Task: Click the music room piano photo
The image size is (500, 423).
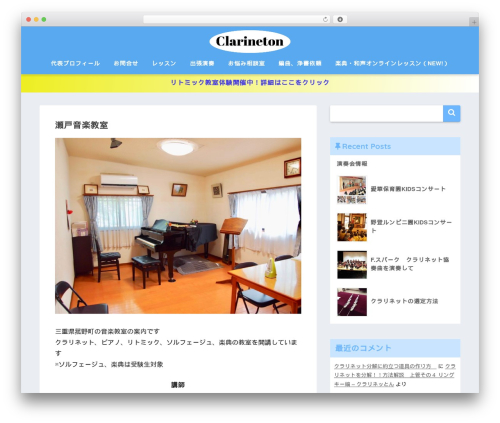Action: pos(178,226)
